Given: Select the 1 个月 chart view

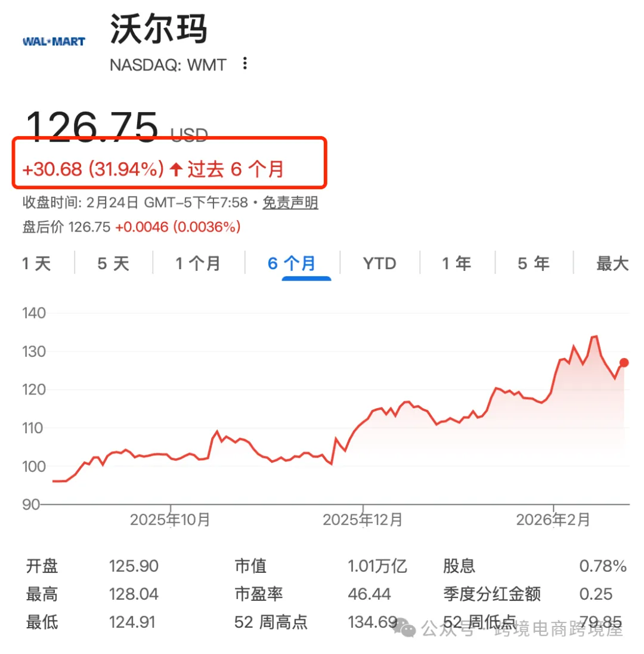Looking at the screenshot, I should [198, 263].
